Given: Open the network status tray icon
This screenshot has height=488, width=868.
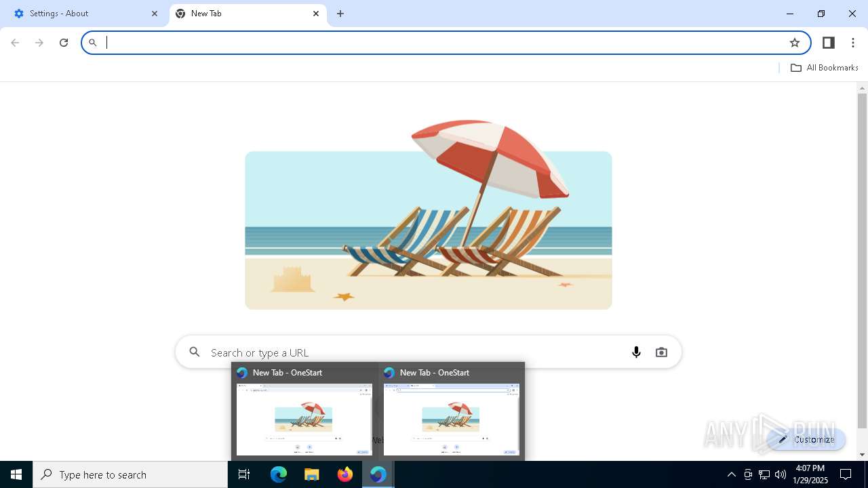Looking at the screenshot, I should pyautogui.click(x=764, y=474).
